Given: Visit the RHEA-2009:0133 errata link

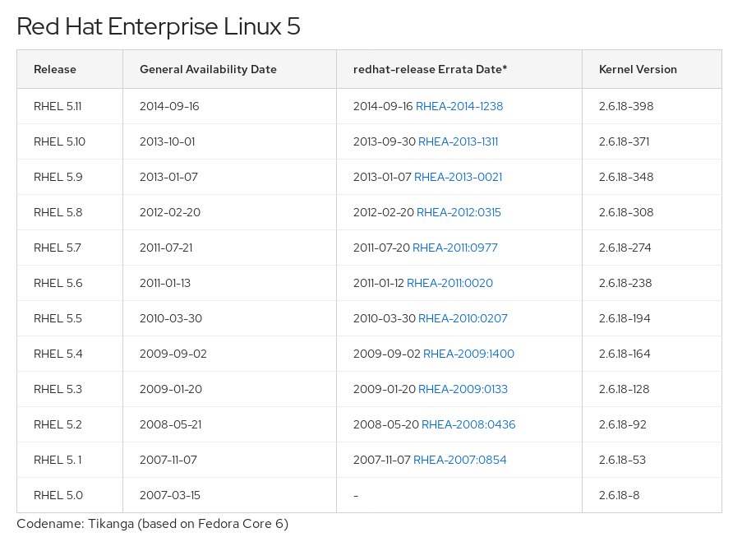Looking at the screenshot, I should coord(463,389).
